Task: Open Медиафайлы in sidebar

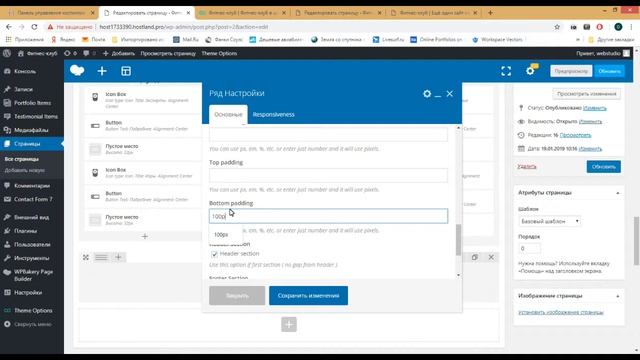Action: [x=31, y=130]
